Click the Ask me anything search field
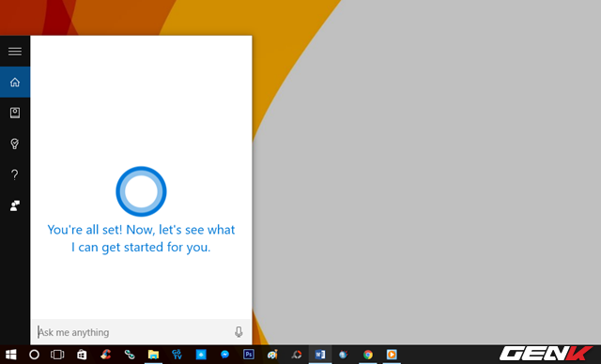601x364 pixels. pyautogui.click(x=141, y=332)
